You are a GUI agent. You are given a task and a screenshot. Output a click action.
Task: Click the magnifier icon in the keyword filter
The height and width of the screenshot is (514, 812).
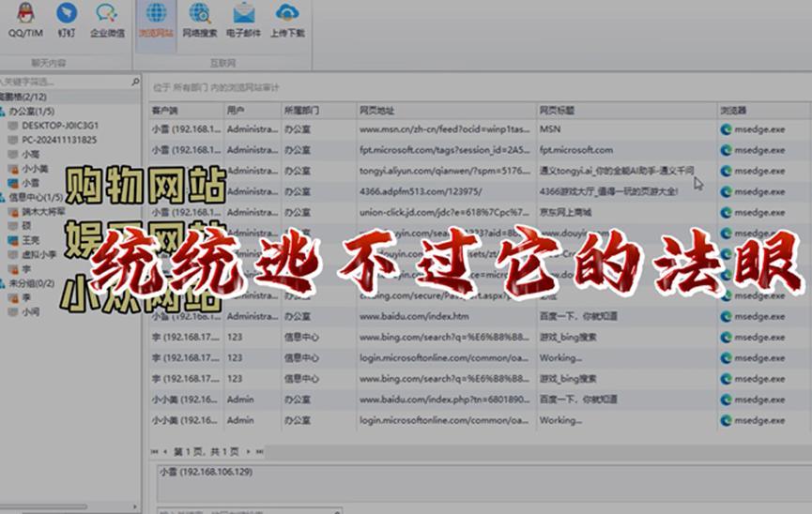pos(135,82)
